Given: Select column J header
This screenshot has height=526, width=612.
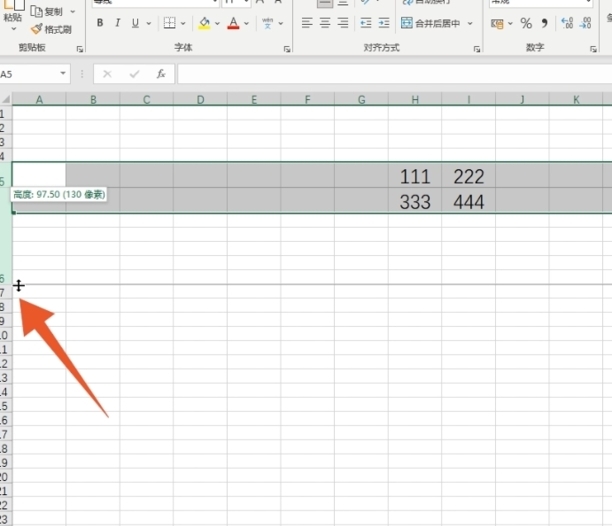Looking at the screenshot, I should (522, 100).
